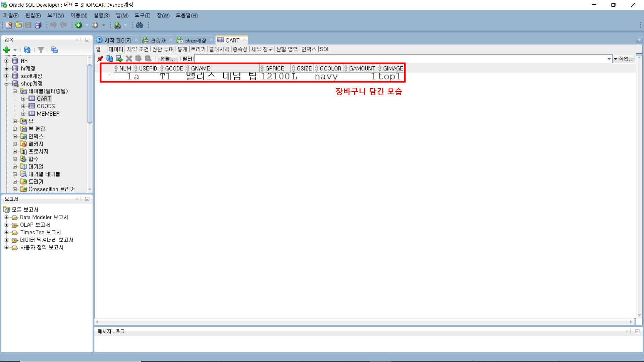Image resolution: width=644 pixels, height=362 pixels.
Task: Click the Open folder toolbar icon
Action: pos(19,25)
